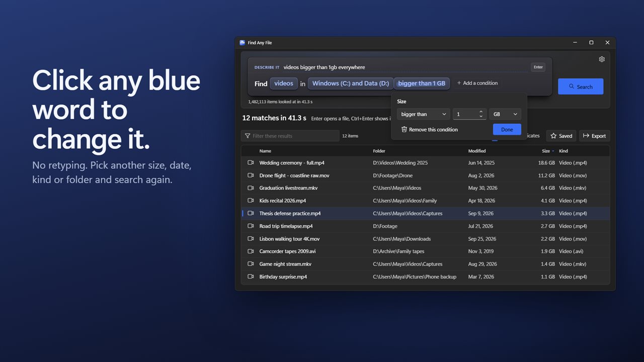The height and width of the screenshot is (362, 644).
Task: Click the Find Any File app icon in title bar
Action: [x=242, y=43]
